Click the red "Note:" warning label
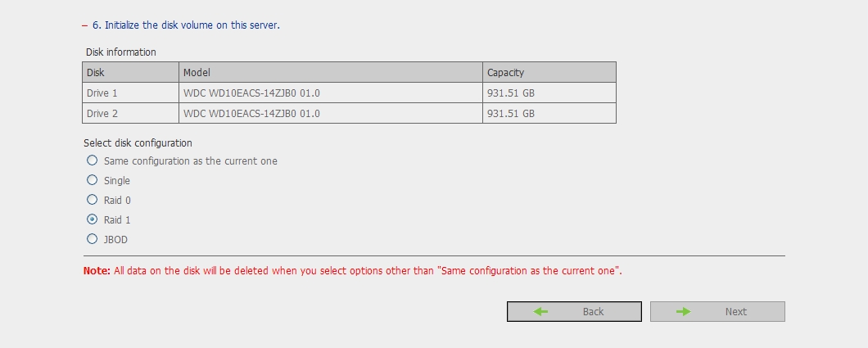 [97, 271]
